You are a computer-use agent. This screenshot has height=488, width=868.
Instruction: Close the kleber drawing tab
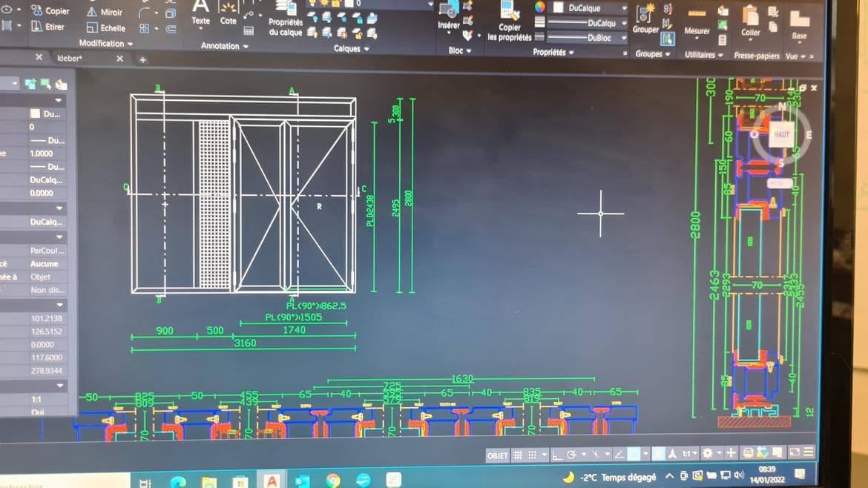coord(119,58)
